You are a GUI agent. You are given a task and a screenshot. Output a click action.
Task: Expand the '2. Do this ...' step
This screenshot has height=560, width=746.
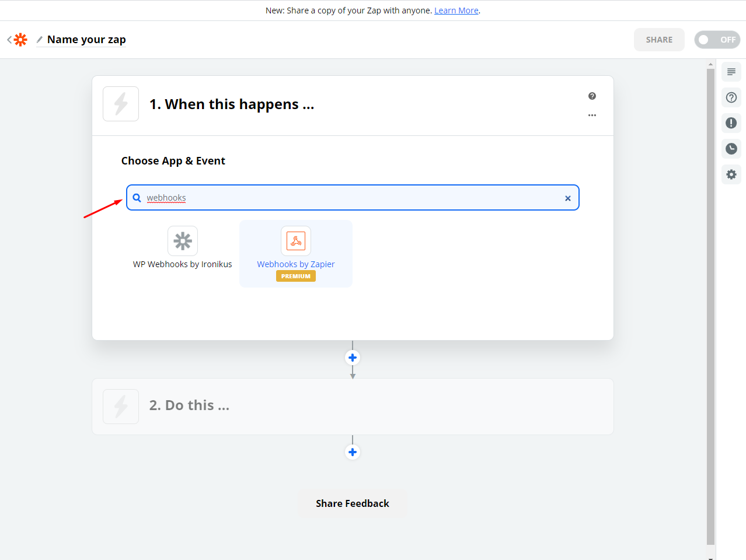353,407
